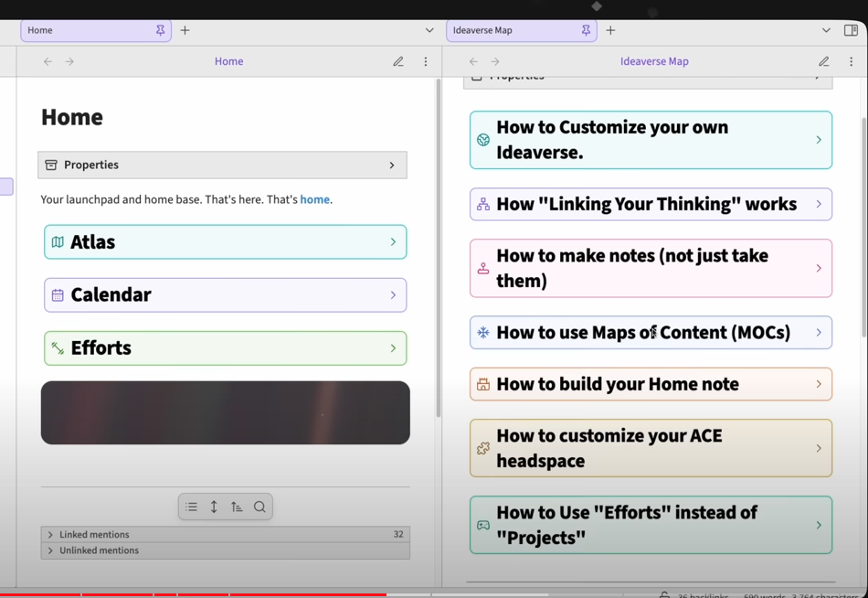Click the gamepad icon on Efforts instead of Projects
Screen dimensions: 868x598
tap(483, 525)
